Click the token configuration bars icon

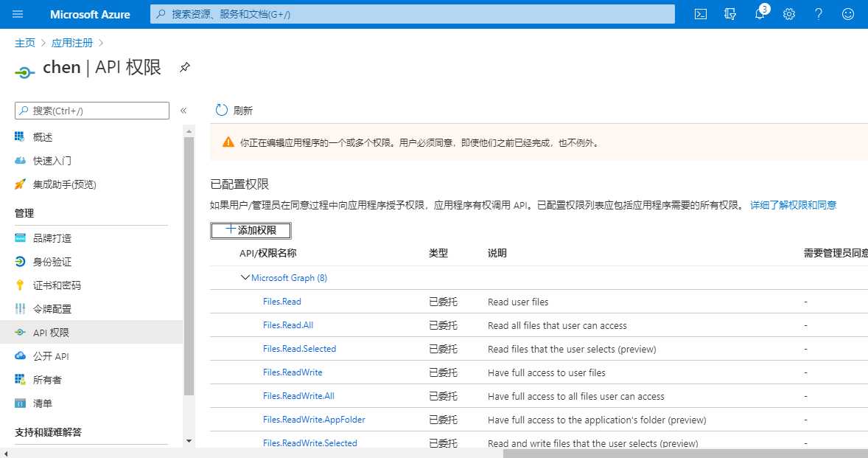coord(20,309)
